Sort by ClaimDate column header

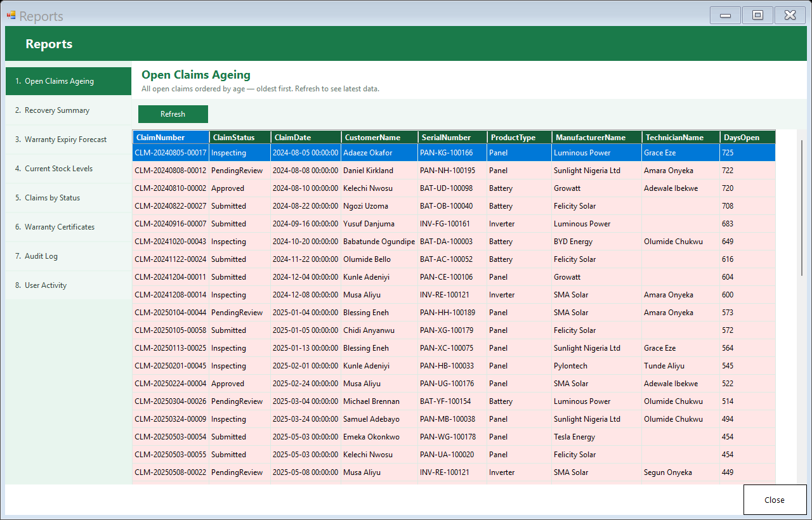click(x=306, y=137)
